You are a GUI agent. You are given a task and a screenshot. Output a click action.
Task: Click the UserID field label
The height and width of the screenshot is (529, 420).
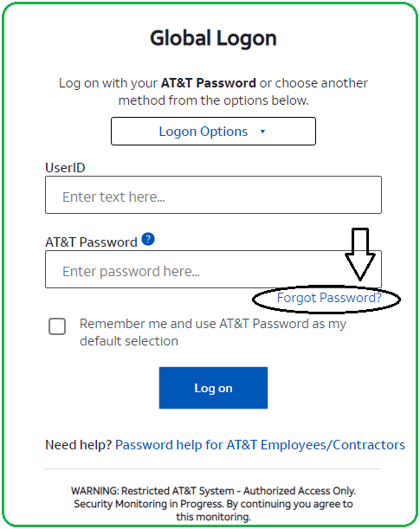pyautogui.click(x=65, y=168)
